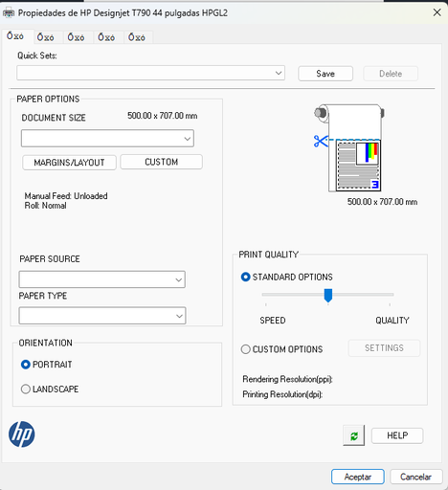The width and height of the screenshot is (448, 490).
Task: Open the PAPER SOURCE dropdown
Action: coord(102,279)
